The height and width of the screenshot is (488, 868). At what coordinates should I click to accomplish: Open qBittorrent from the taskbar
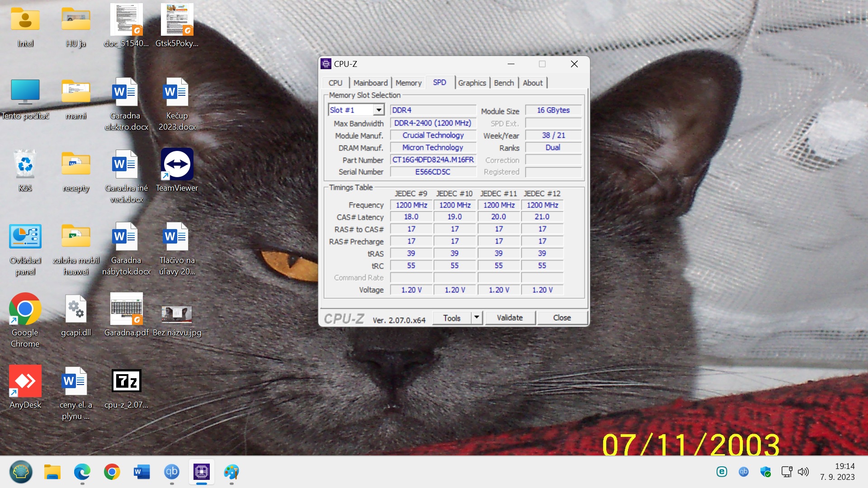(x=171, y=472)
